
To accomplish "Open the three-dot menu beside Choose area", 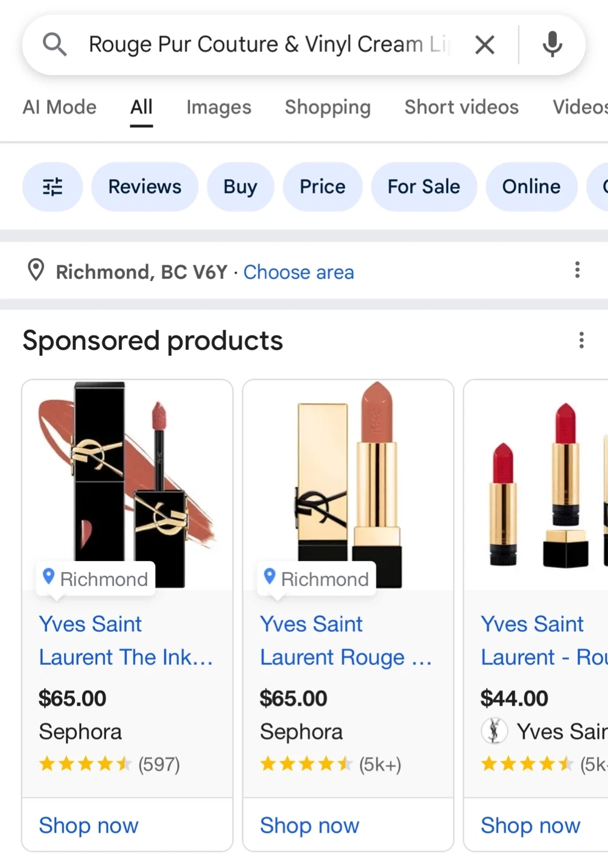I will coord(577,270).
